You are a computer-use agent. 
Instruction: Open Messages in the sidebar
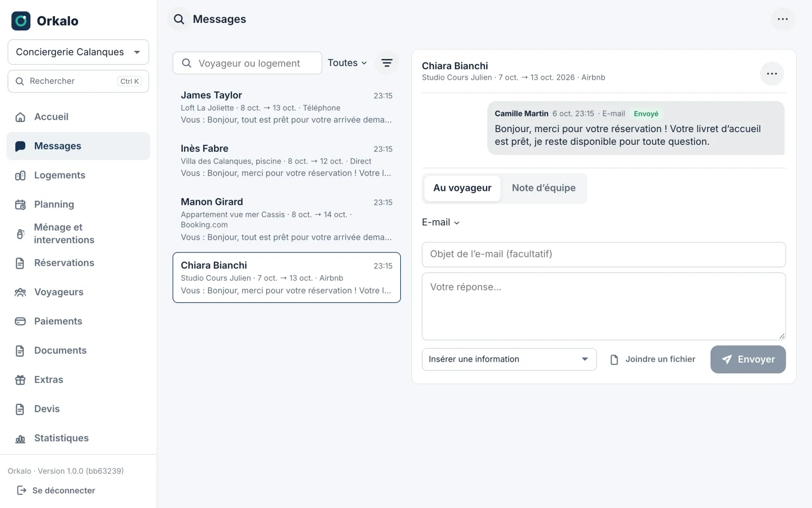coord(78,146)
